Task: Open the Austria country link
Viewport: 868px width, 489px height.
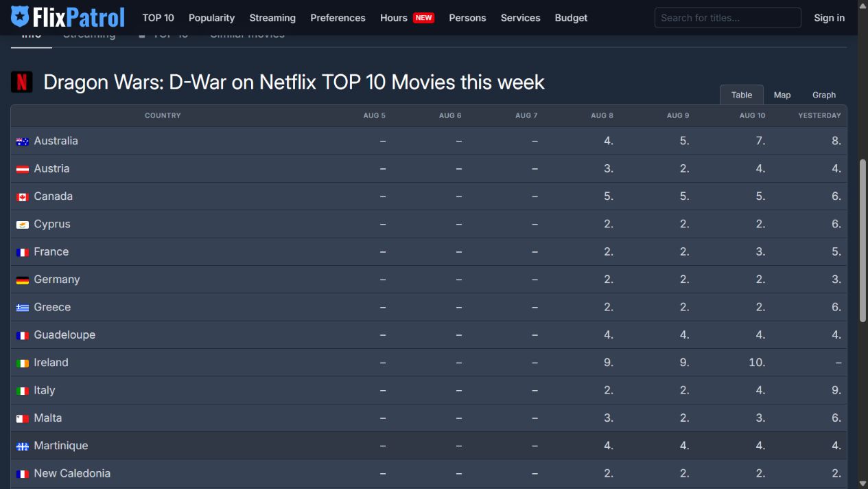Action: pos(51,168)
